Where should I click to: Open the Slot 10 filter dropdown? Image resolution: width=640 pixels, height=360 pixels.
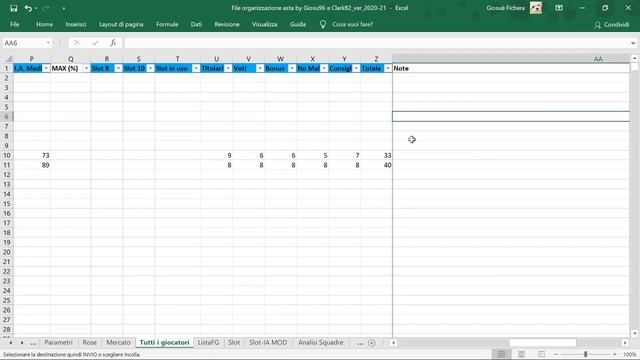click(150, 68)
